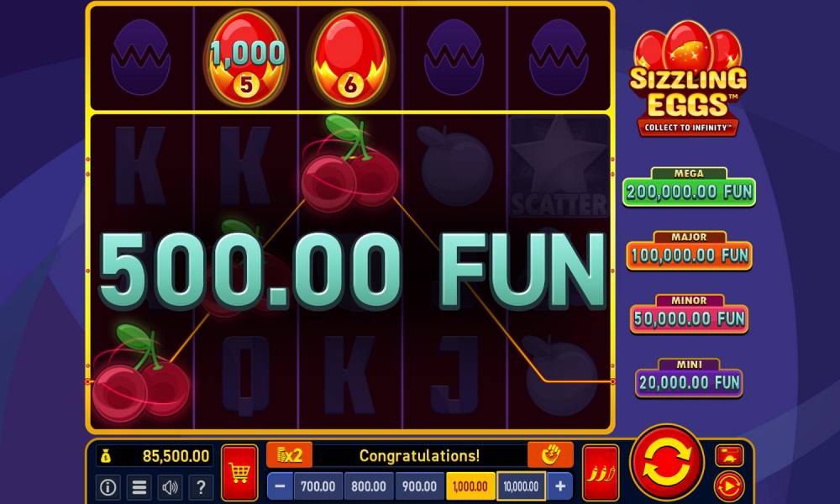The width and height of the screenshot is (840, 504).
Task: Increase the bet with the plus button
Action: tap(560, 486)
